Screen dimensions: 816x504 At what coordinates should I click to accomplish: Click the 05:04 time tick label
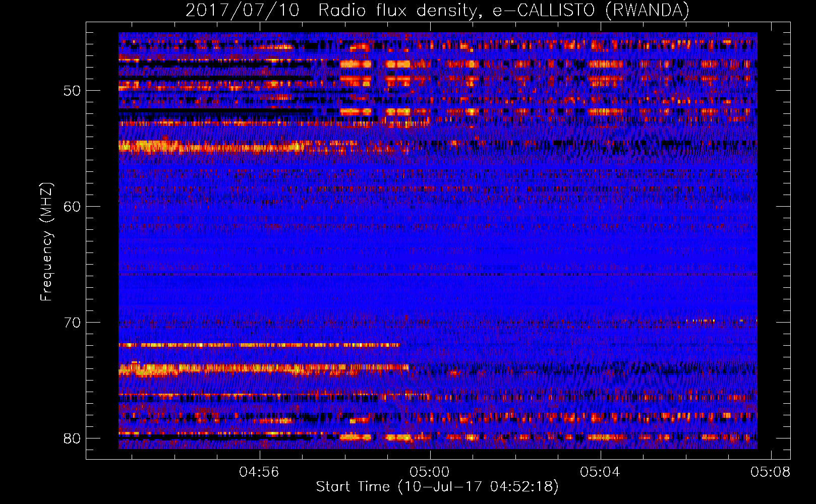pos(600,472)
